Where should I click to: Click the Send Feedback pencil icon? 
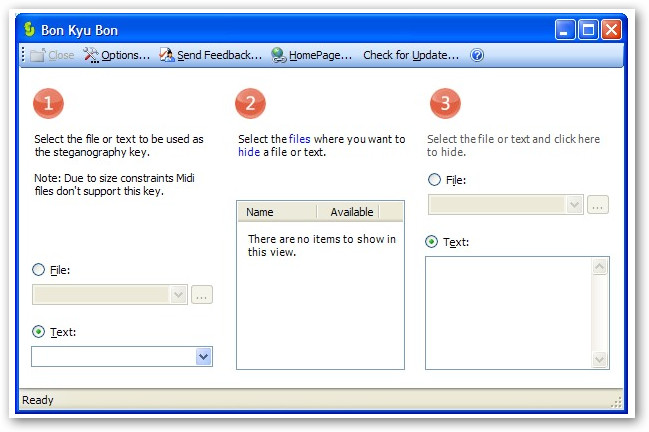click(167, 55)
